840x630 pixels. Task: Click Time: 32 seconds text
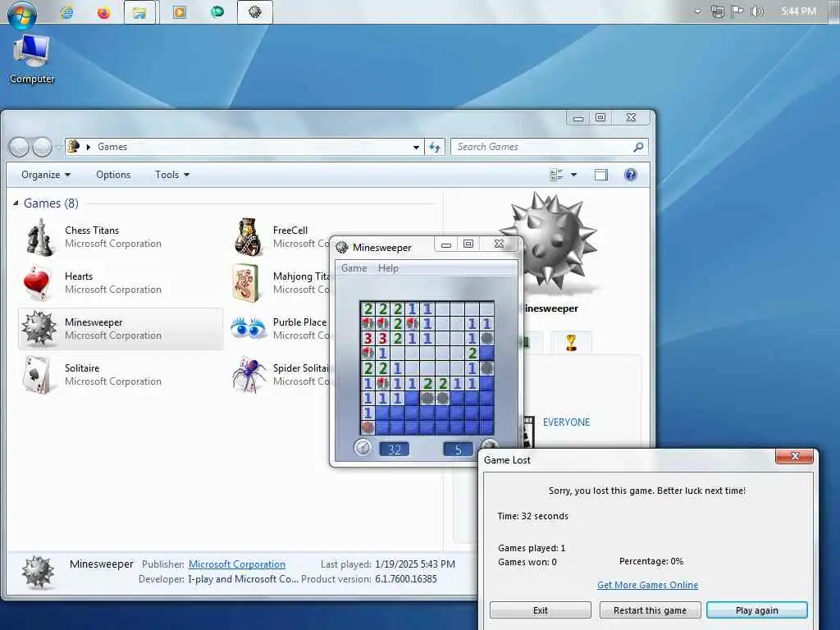click(533, 516)
